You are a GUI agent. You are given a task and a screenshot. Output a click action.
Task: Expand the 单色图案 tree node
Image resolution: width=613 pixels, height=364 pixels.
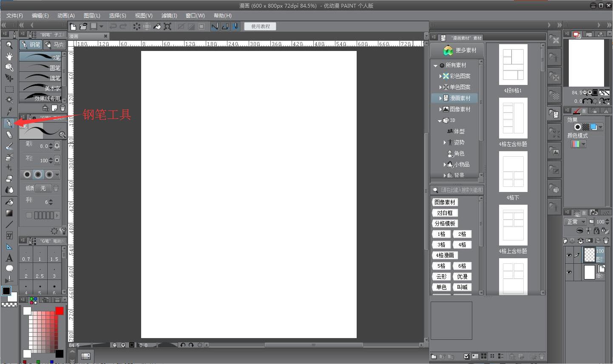click(440, 87)
